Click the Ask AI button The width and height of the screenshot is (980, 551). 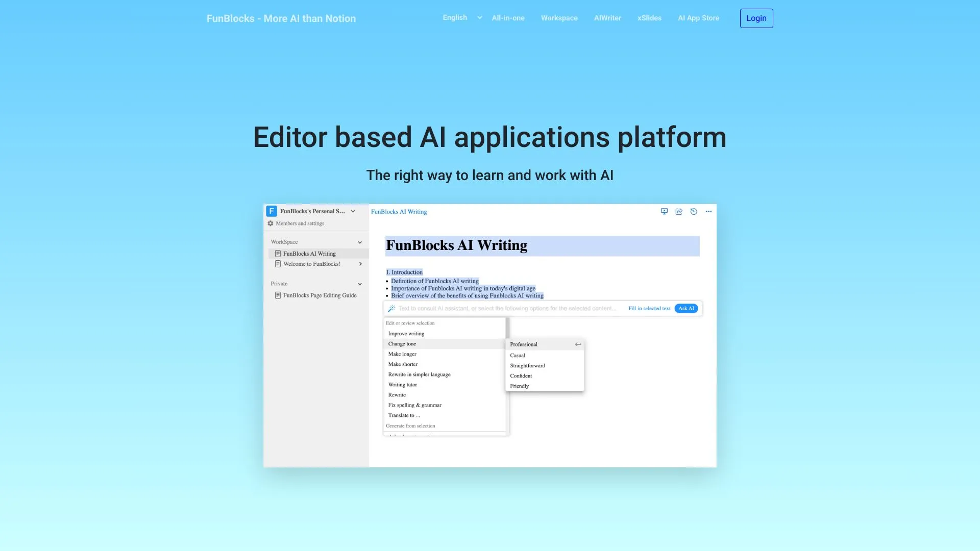686,309
